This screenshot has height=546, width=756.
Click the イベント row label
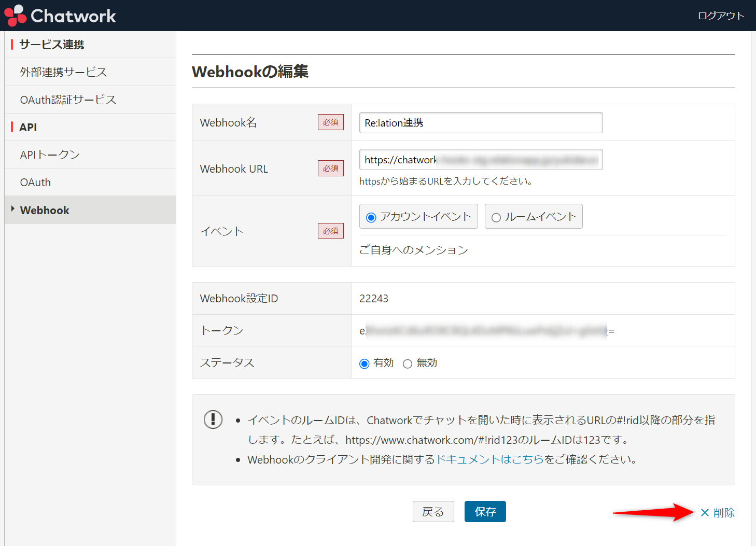(x=222, y=231)
